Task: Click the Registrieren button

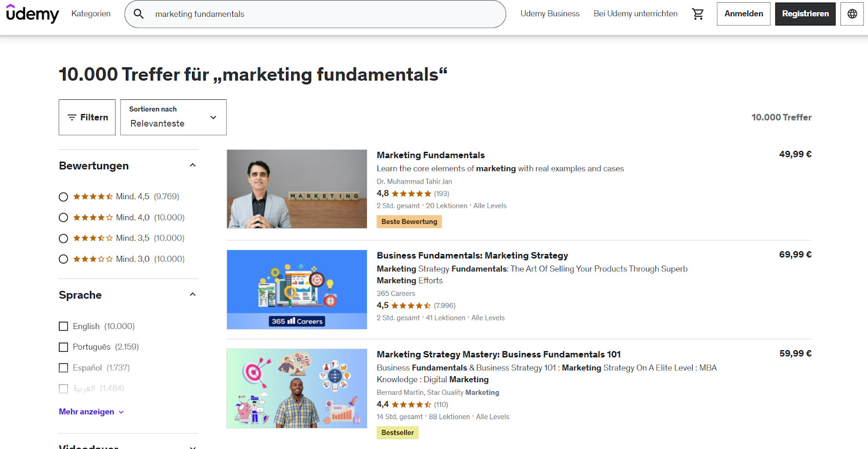Action: coord(805,14)
